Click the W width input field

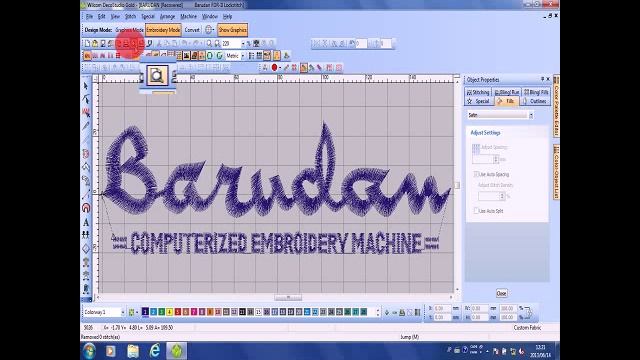pos(480,309)
